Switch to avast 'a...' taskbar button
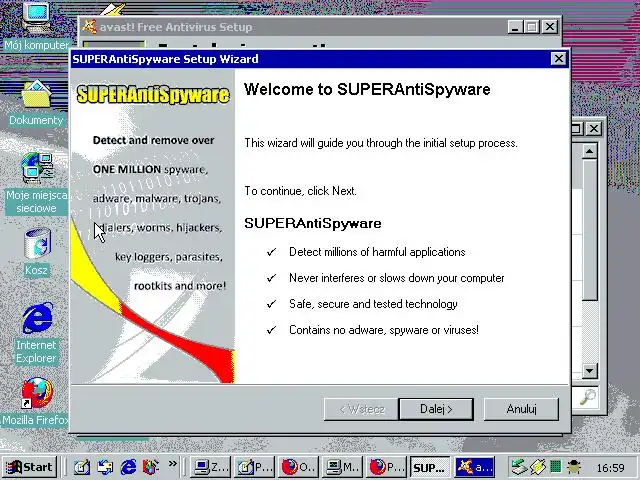The height and width of the screenshot is (480, 640). pos(474,467)
